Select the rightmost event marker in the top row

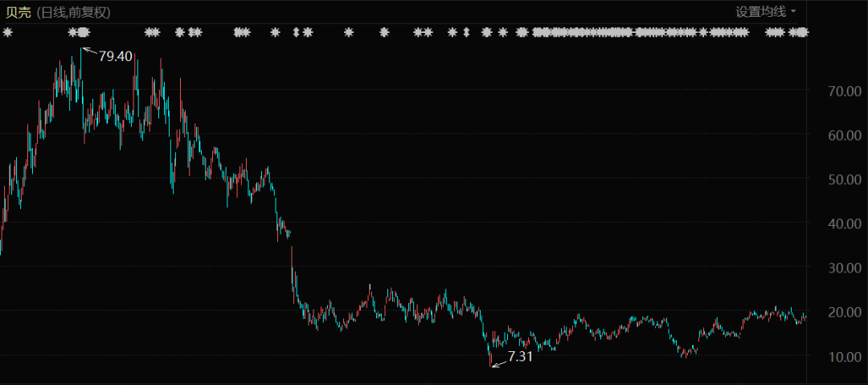pyautogui.click(x=803, y=32)
